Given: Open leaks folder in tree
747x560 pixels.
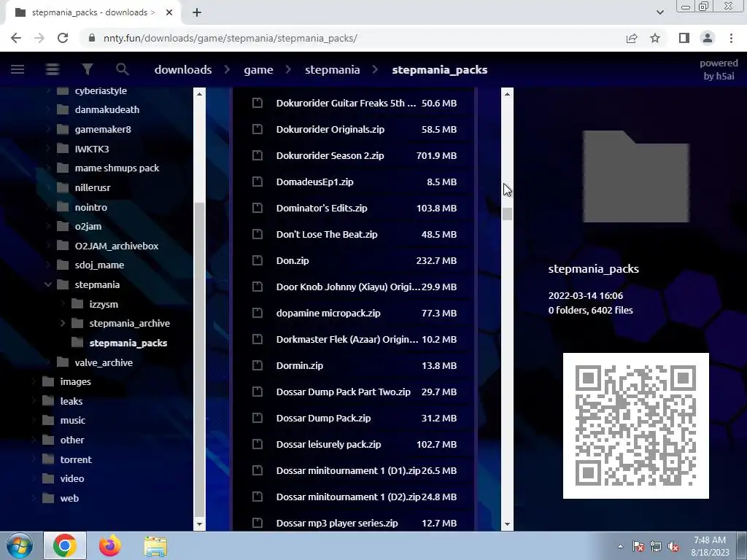Looking at the screenshot, I should [x=71, y=402].
